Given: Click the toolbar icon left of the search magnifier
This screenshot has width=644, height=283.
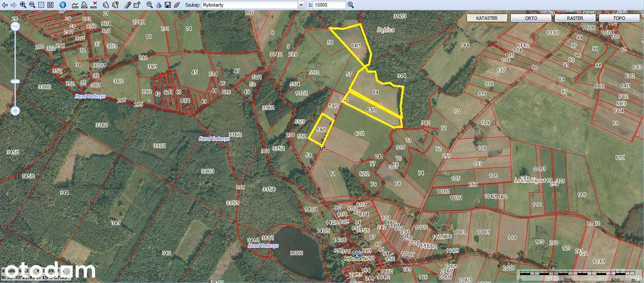Looking at the screenshot, I should click(x=137, y=5).
